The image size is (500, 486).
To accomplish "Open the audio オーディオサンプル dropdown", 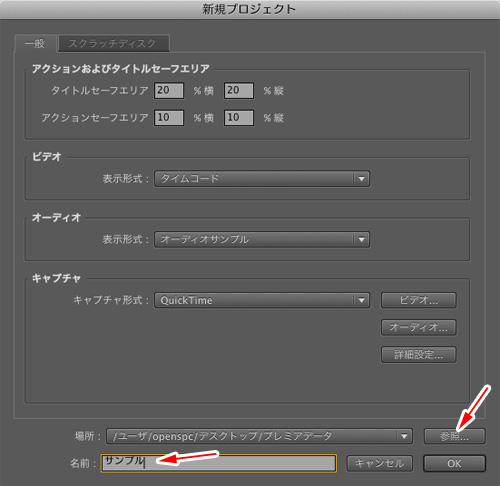I will pos(262,239).
